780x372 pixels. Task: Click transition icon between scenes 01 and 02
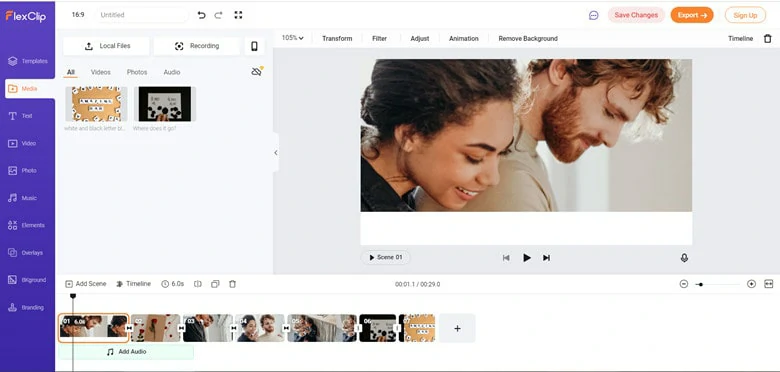tap(129, 328)
